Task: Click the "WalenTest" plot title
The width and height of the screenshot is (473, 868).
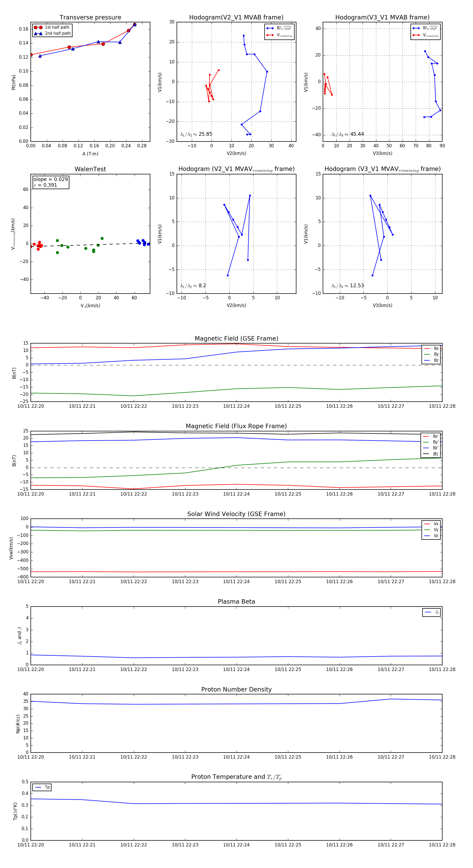Action: click(90, 169)
